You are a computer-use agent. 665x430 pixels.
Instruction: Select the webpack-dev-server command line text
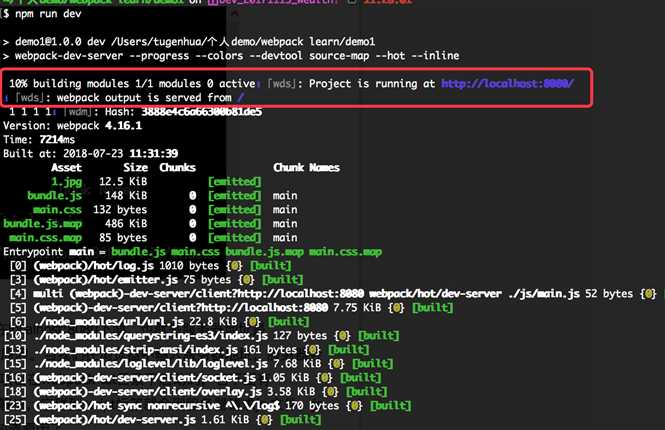click(x=237, y=56)
